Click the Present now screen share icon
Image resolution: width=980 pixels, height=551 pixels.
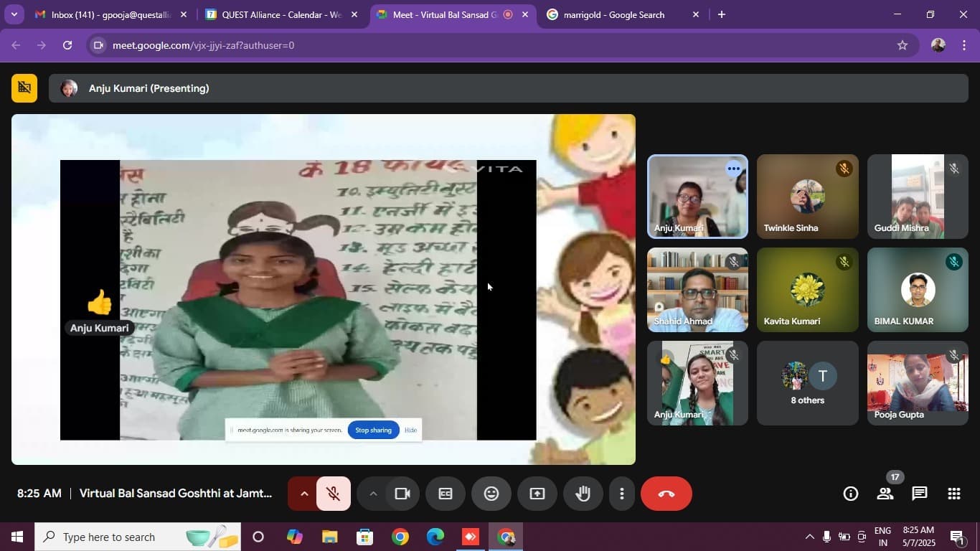point(537,494)
